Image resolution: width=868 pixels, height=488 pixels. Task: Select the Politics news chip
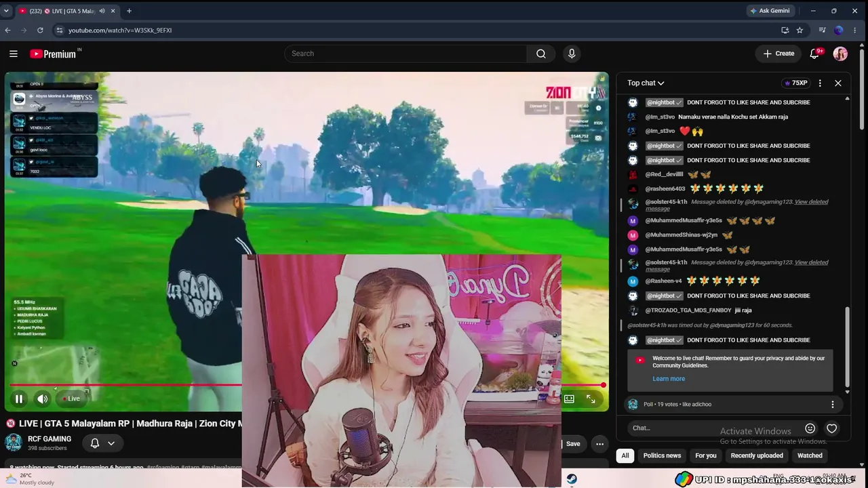662,455
